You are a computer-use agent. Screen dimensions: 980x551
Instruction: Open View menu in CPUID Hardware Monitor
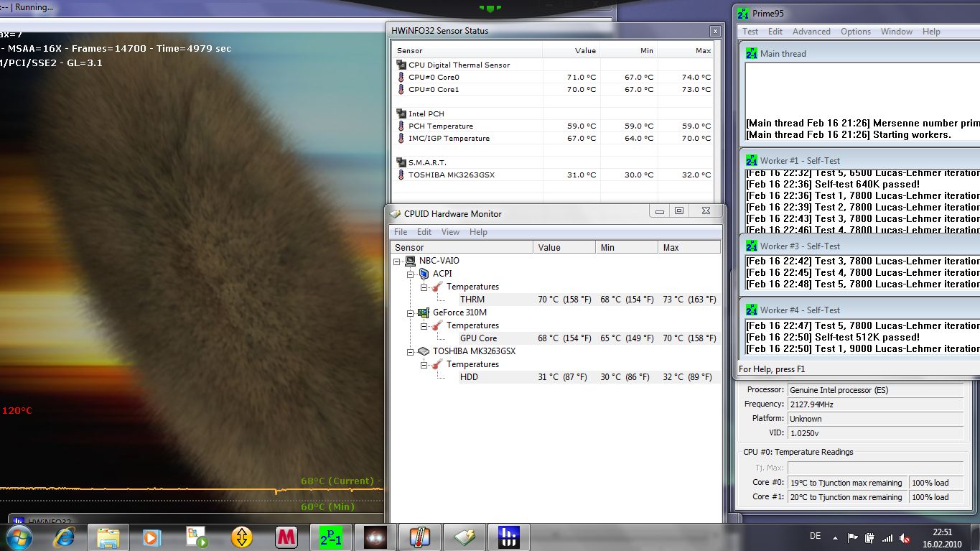pyautogui.click(x=450, y=232)
